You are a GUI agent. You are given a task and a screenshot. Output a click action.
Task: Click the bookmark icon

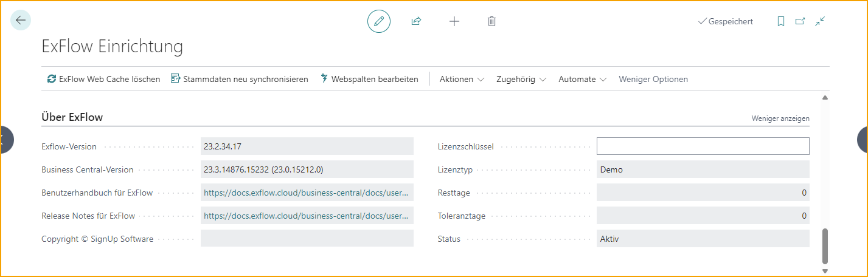point(781,21)
